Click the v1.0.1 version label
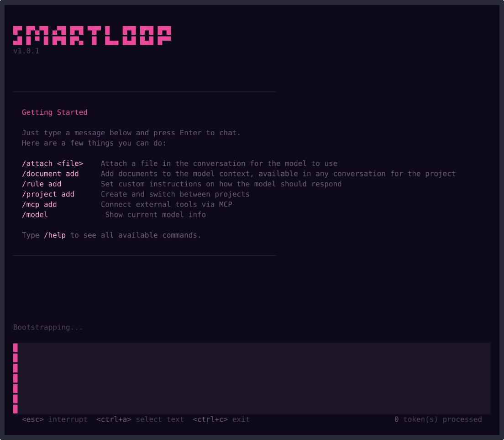Image resolution: width=504 pixels, height=440 pixels. [25, 51]
